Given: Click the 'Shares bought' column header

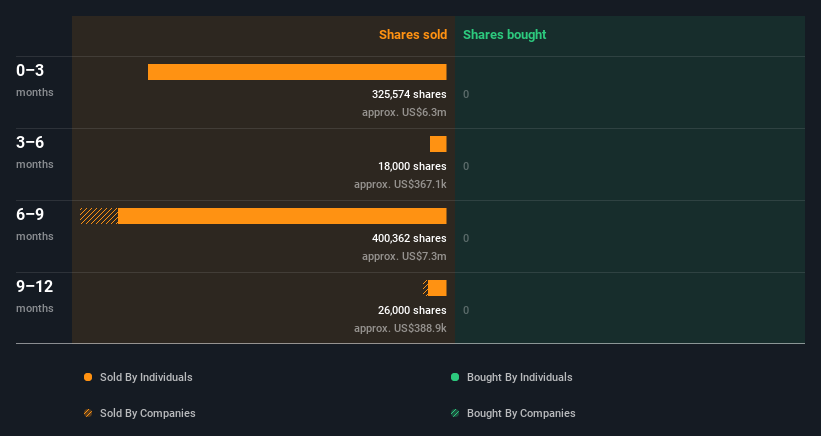Looking at the screenshot, I should tap(504, 35).
